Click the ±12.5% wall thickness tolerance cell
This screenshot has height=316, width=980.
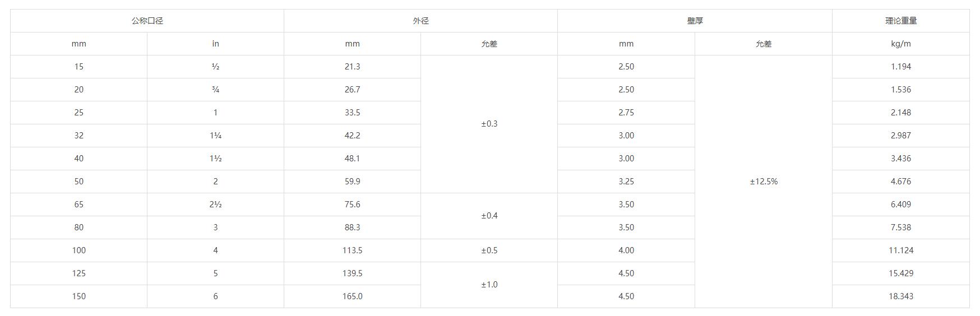click(x=763, y=182)
